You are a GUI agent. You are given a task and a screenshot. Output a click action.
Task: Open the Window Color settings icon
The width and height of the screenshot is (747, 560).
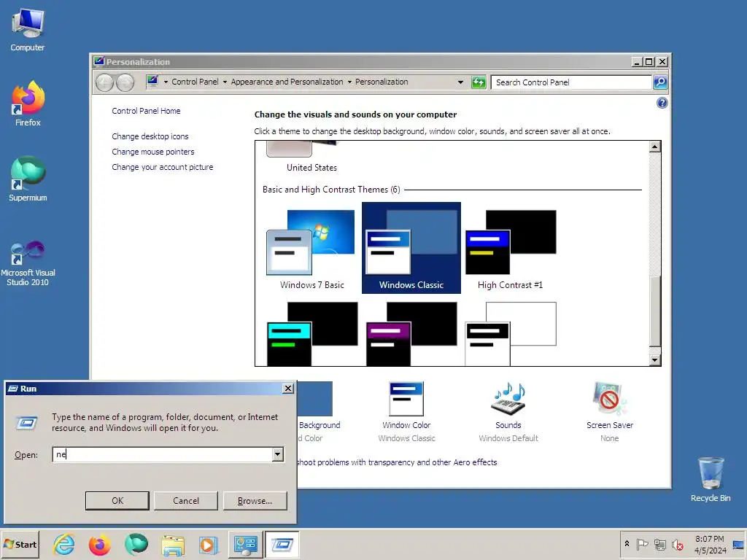(406, 399)
